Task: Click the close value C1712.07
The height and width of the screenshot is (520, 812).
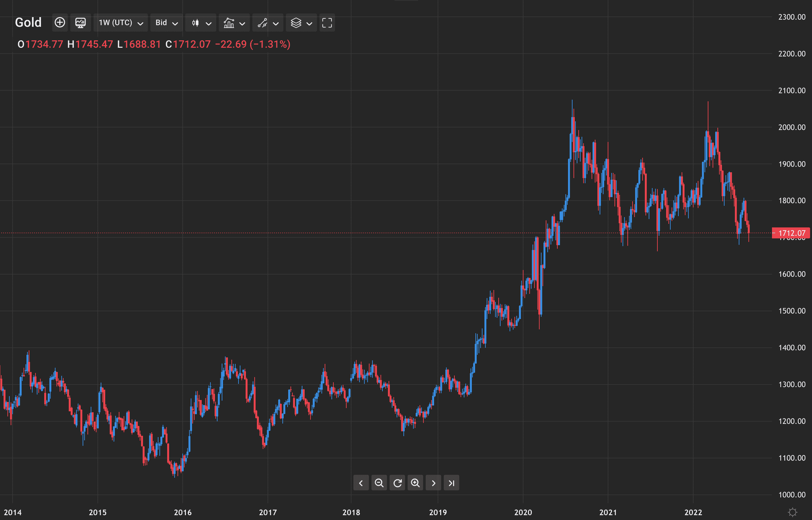Action: pyautogui.click(x=188, y=44)
